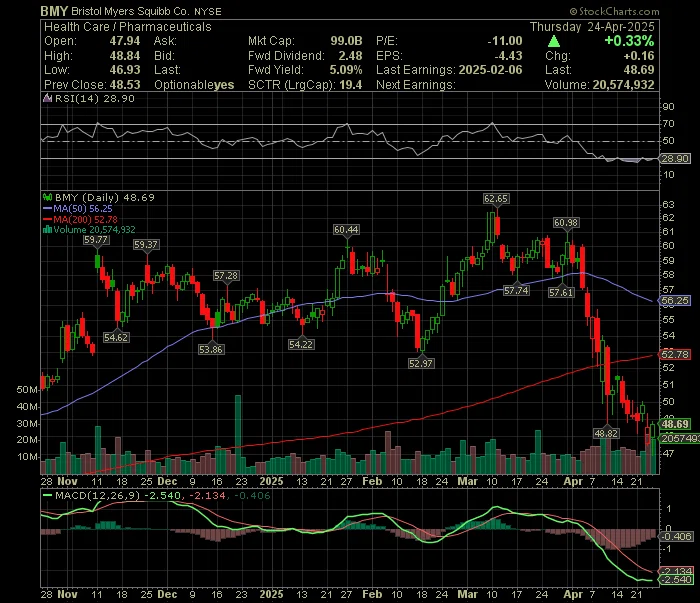Click the Fwd Dividend 2.48 value
Image resolution: width=700 pixels, height=603 pixels.
click(x=350, y=56)
